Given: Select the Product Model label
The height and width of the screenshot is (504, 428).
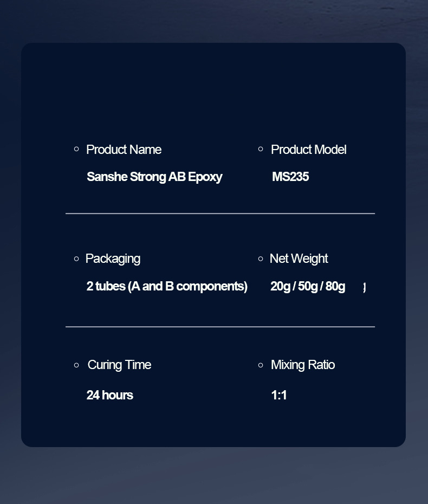Looking at the screenshot, I should pyautogui.click(x=308, y=150).
